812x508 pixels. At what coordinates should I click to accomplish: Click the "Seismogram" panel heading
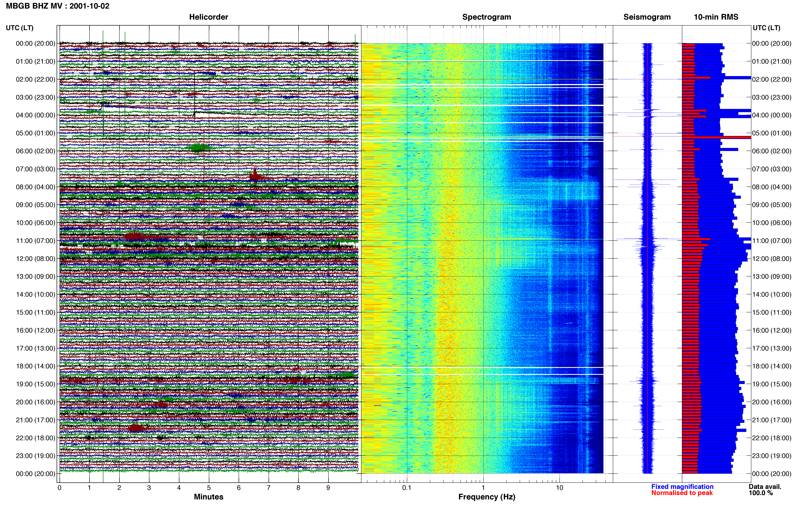[647, 17]
